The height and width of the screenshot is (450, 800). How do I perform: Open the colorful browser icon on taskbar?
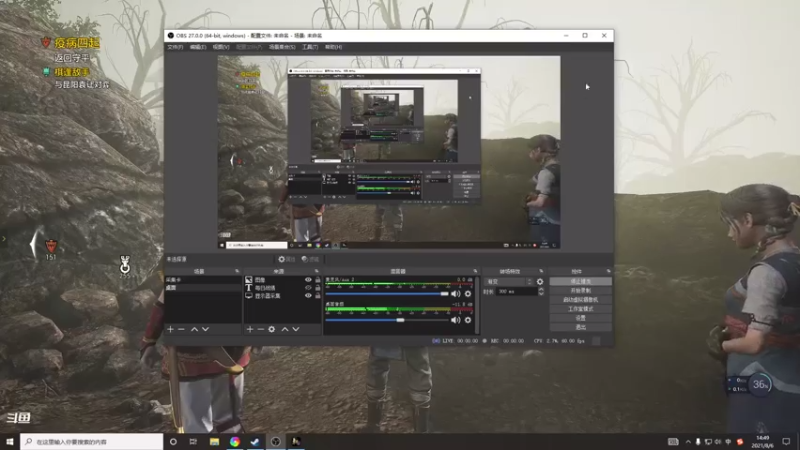click(x=235, y=442)
